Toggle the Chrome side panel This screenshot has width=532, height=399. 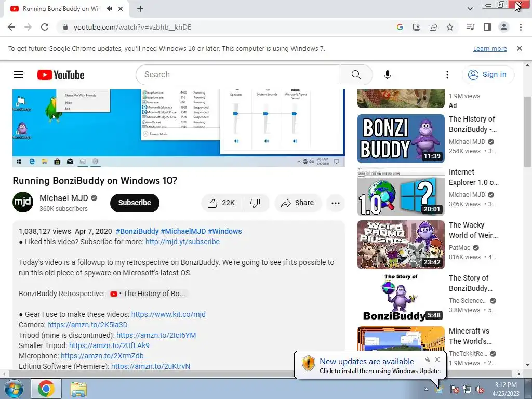click(x=487, y=27)
